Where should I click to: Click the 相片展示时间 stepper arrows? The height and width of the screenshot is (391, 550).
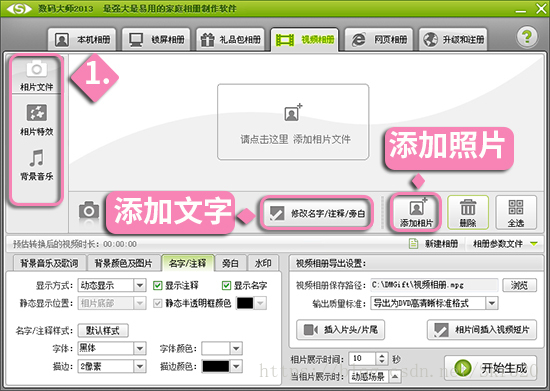(382, 358)
